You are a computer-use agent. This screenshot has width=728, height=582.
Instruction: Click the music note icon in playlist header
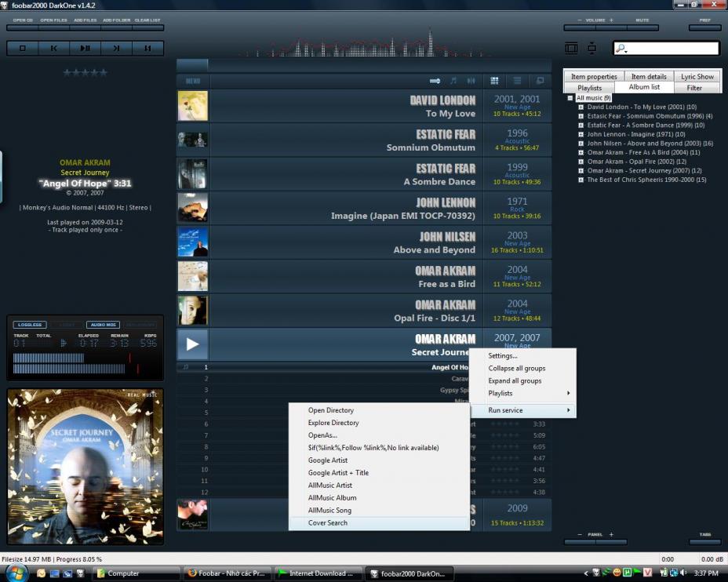tap(453, 81)
